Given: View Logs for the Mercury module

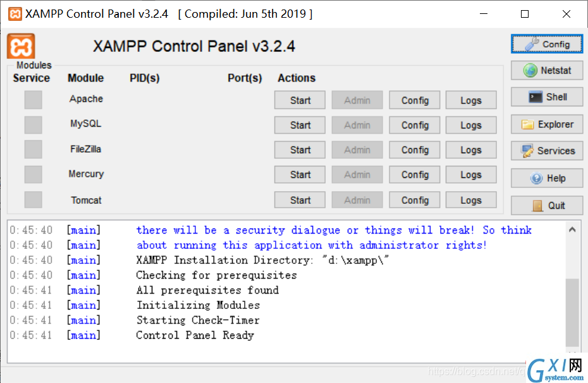Looking at the screenshot, I should 471,175.
